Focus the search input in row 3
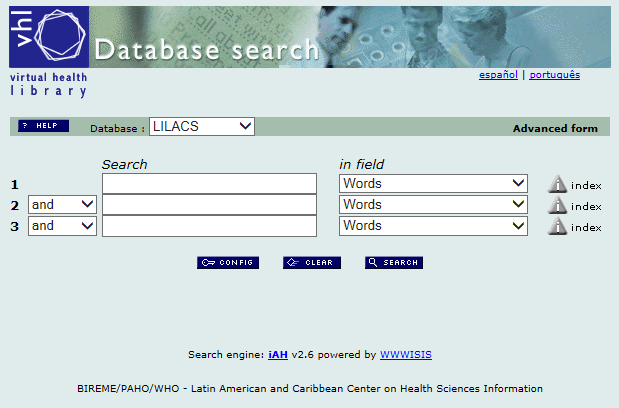This screenshot has width=619, height=408. point(209,226)
